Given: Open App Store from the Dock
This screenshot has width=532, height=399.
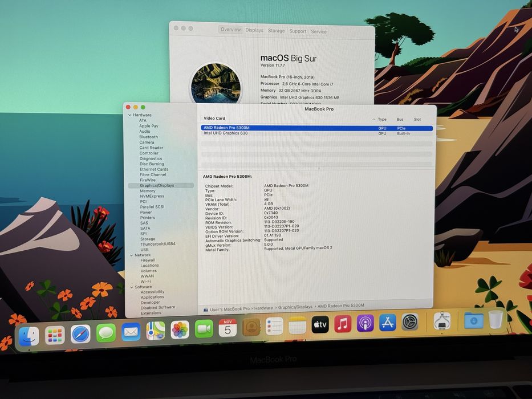Looking at the screenshot, I should tap(388, 322).
